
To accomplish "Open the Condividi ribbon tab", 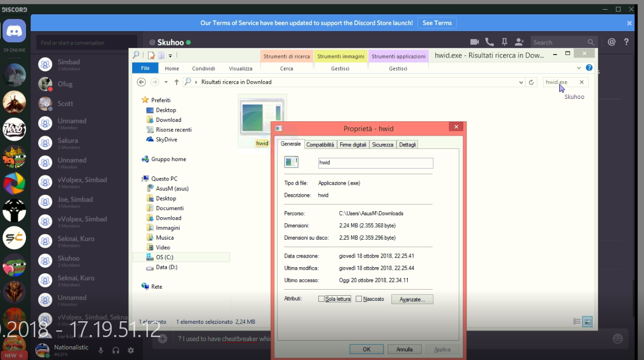I will [203, 68].
